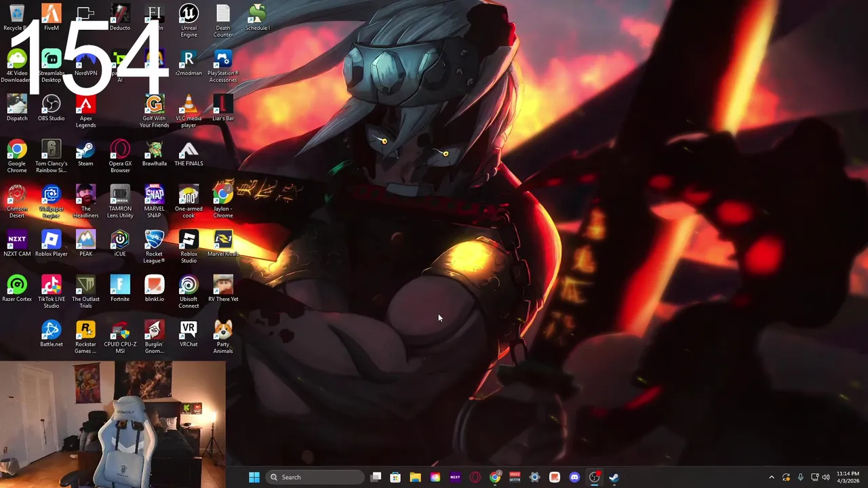This screenshot has width=868, height=488.
Task: Launch Wallpaper Engine desktop shortcut
Action: click(51, 202)
